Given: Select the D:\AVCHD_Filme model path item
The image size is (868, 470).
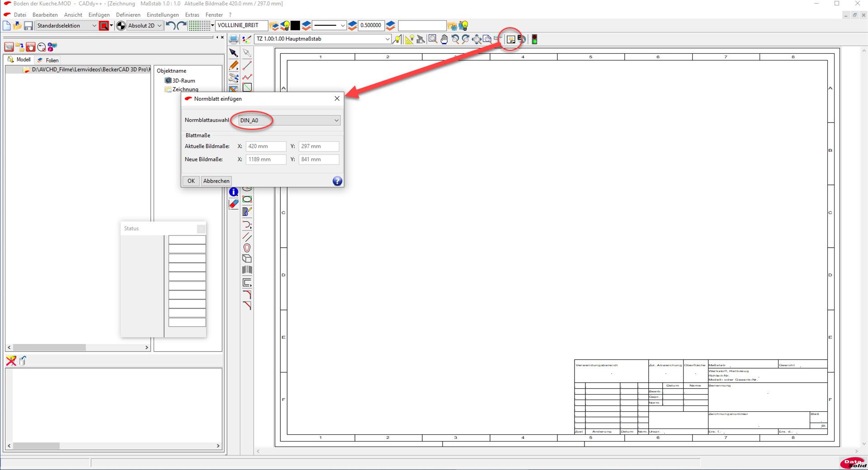Looking at the screenshot, I should click(87, 70).
